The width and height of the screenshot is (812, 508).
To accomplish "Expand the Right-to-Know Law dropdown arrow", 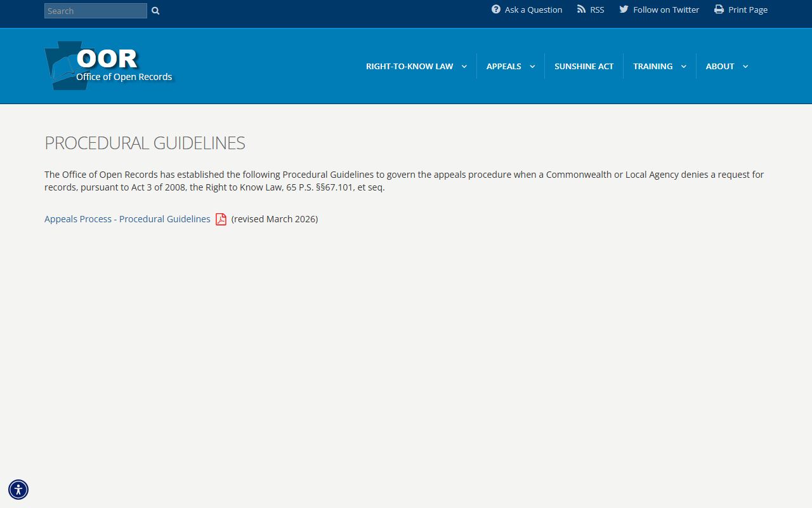I will [x=464, y=67].
